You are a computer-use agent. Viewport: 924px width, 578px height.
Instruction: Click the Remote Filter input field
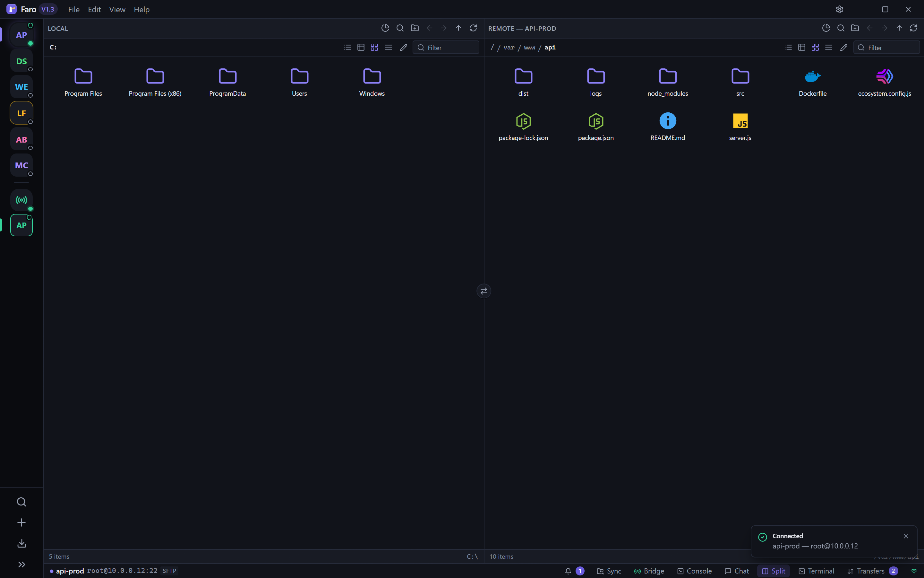click(x=886, y=48)
